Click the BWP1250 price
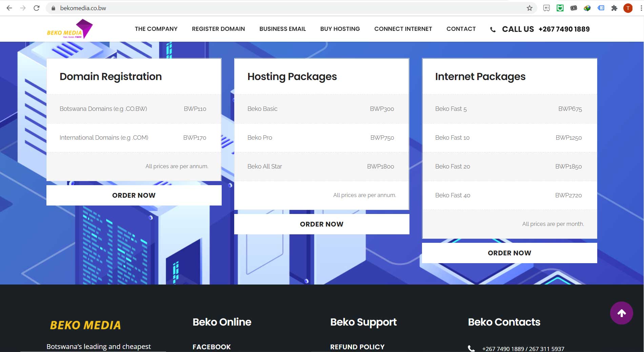Screen dimensions: 644x352 coord(569,138)
